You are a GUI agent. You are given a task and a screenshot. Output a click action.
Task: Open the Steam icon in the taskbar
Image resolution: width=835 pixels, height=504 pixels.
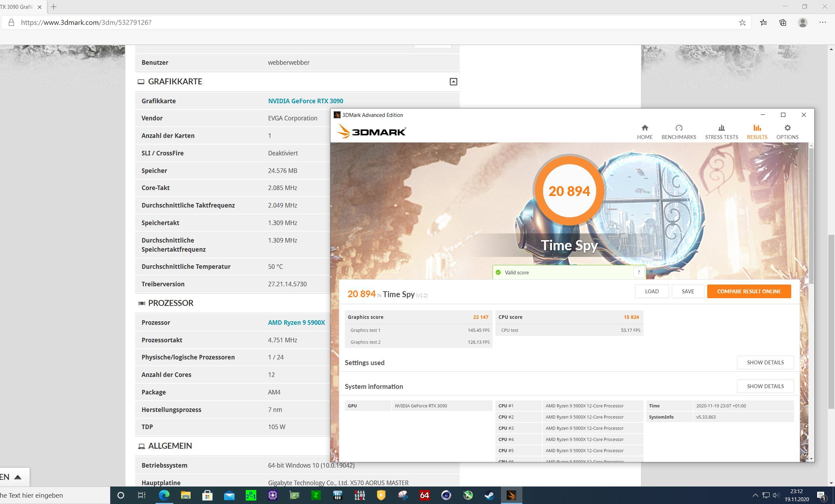(489, 495)
